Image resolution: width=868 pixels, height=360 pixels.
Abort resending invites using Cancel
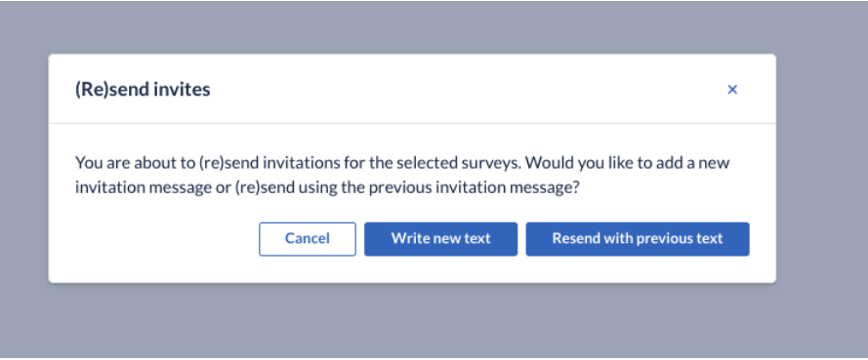(x=308, y=239)
